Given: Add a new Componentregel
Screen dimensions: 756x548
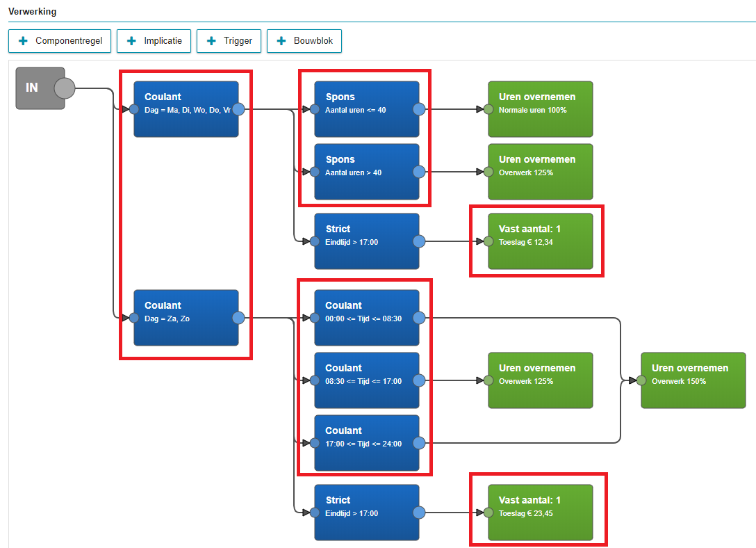Looking at the screenshot, I should pyautogui.click(x=60, y=41).
